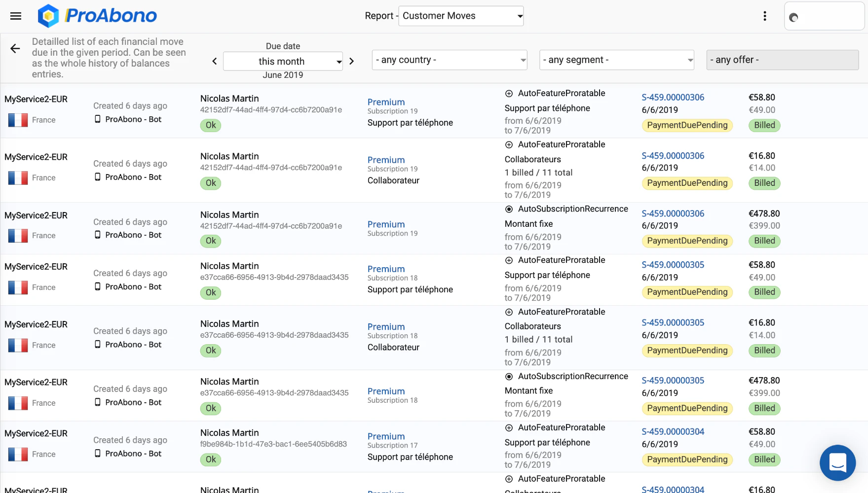This screenshot has width=868, height=493.
Task: Click the AutoSubscriptionRecurrence icon for invoice 305
Action: point(509,377)
